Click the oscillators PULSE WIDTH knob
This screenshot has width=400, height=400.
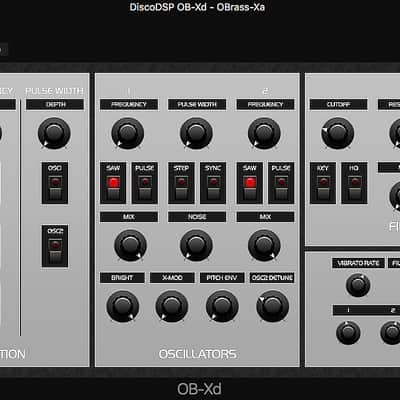click(x=196, y=133)
